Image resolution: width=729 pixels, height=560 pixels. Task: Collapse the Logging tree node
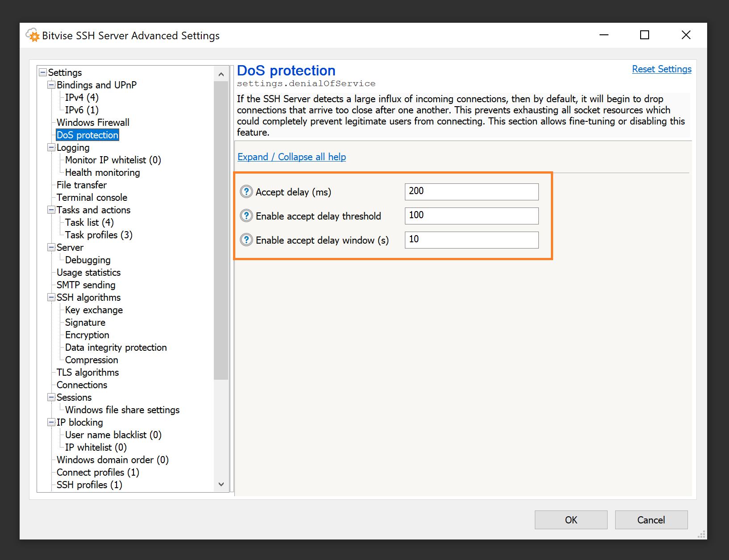coord(51,147)
